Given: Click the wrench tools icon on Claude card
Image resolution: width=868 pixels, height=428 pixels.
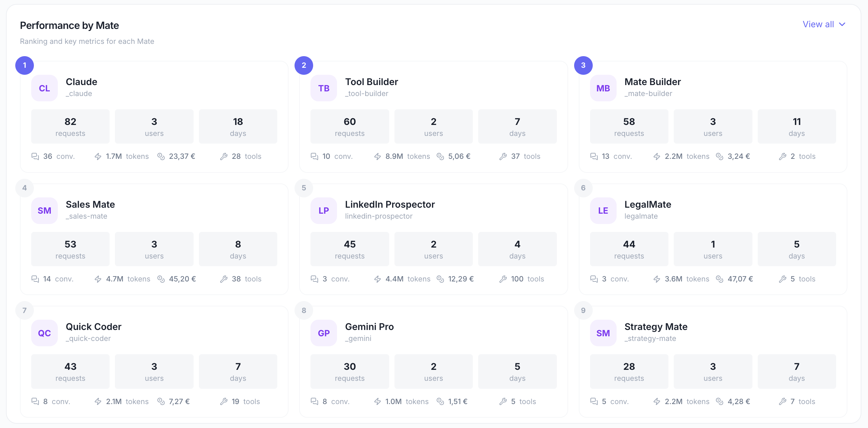Looking at the screenshot, I should tap(224, 156).
